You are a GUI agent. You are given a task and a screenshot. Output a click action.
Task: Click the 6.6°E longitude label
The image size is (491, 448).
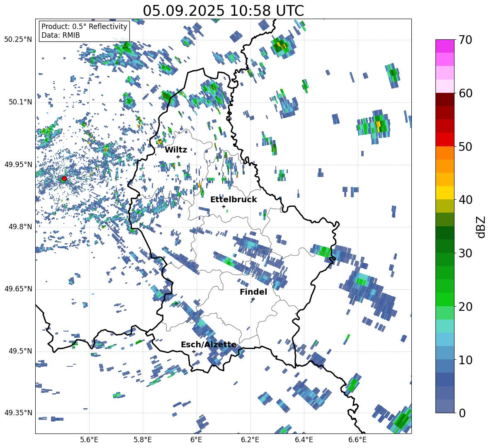(357, 440)
